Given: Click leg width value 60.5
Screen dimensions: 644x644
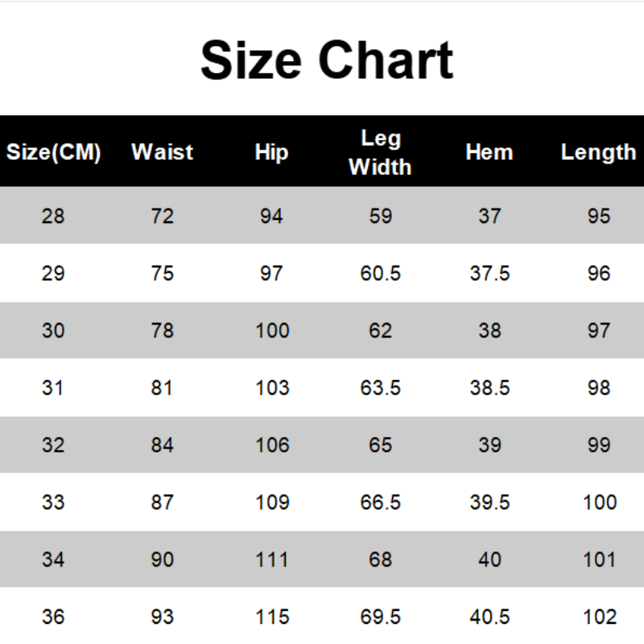Looking at the screenshot, I should point(380,273).
